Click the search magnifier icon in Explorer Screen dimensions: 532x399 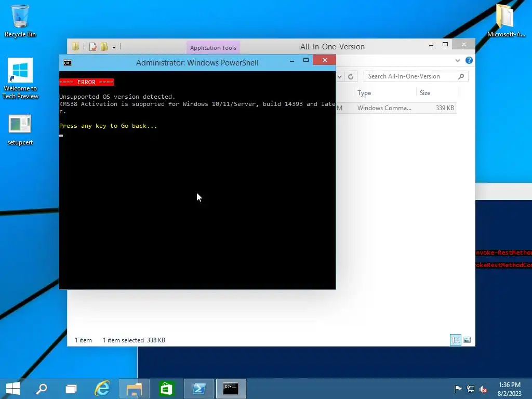[x=461, y=76]
